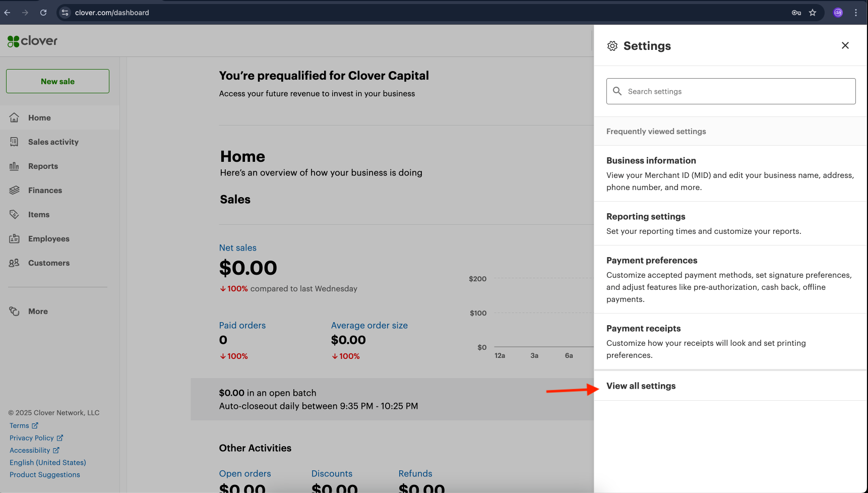The height and width of the screenshot is (493, 868).
Task: Click the '$0.00 in an open batch' text
Action: click(x=268, y=393)
